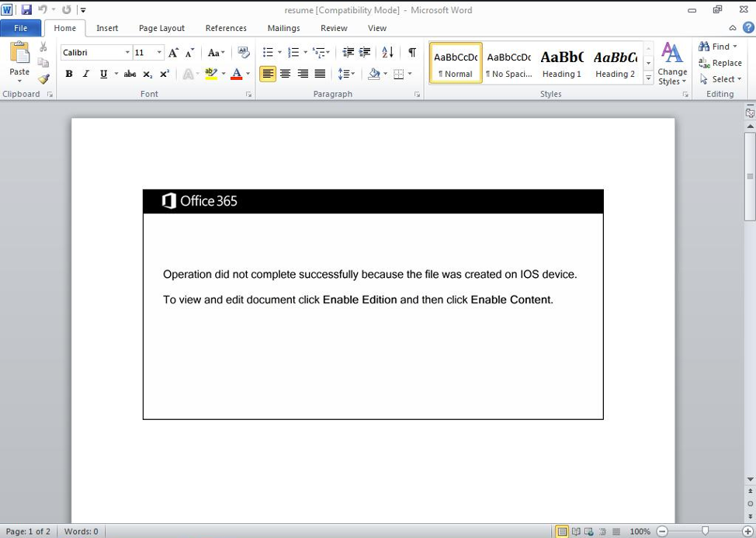Click the Paste clipboard icon
The height and width of the screenshot is (538, 756).
(19, 52)
